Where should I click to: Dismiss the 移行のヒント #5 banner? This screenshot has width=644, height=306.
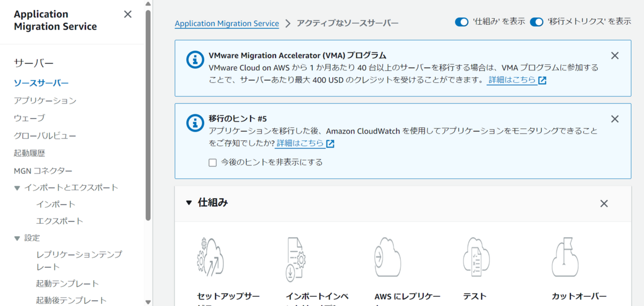pos(615,119)
